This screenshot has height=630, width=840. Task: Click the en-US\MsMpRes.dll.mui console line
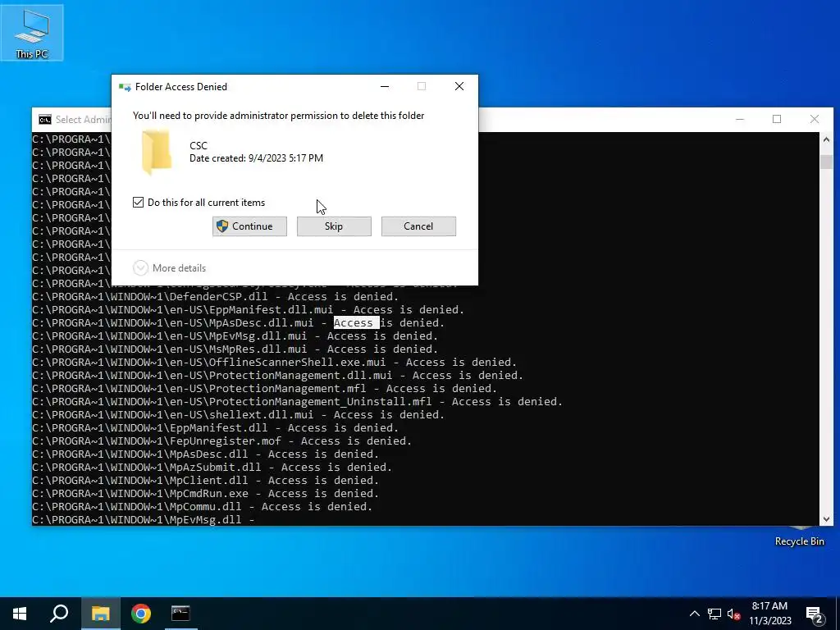[235, 349]
